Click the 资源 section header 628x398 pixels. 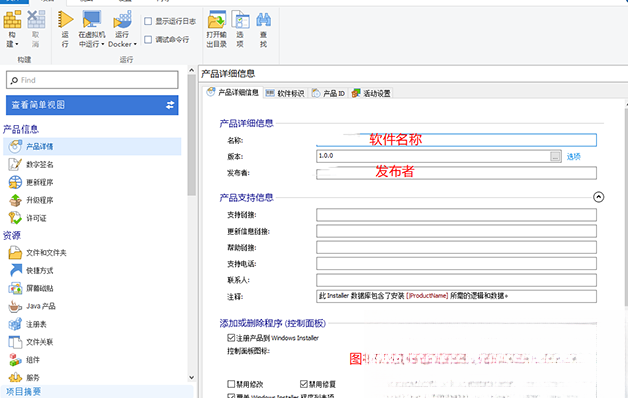click(x=12, y=235)
